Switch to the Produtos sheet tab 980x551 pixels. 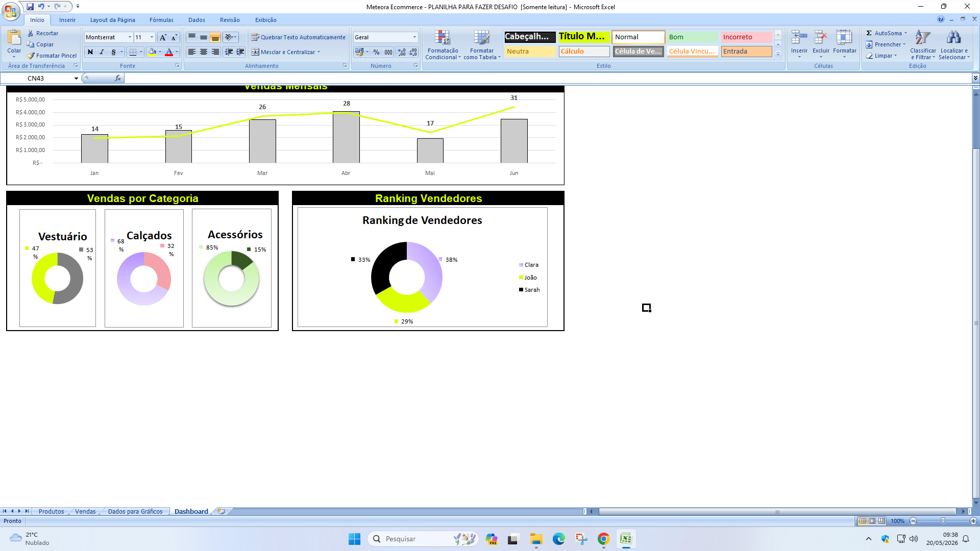[x=52, y=511]
